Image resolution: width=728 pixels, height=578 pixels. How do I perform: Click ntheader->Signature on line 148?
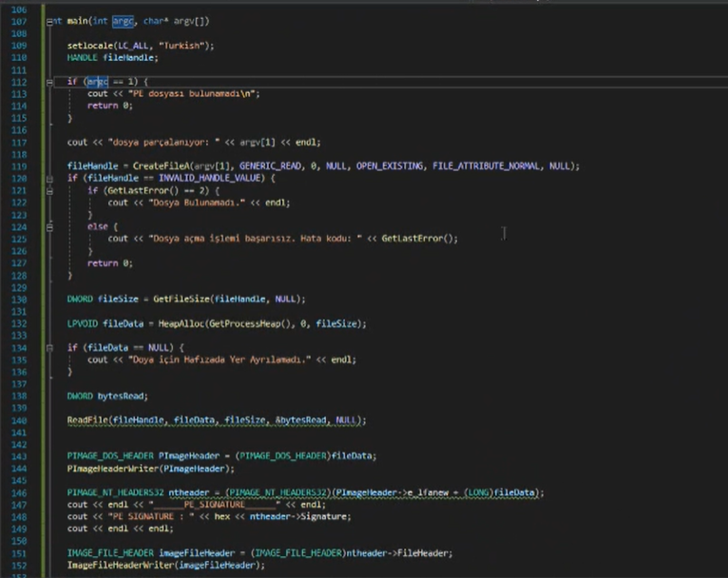click(300, 517)
